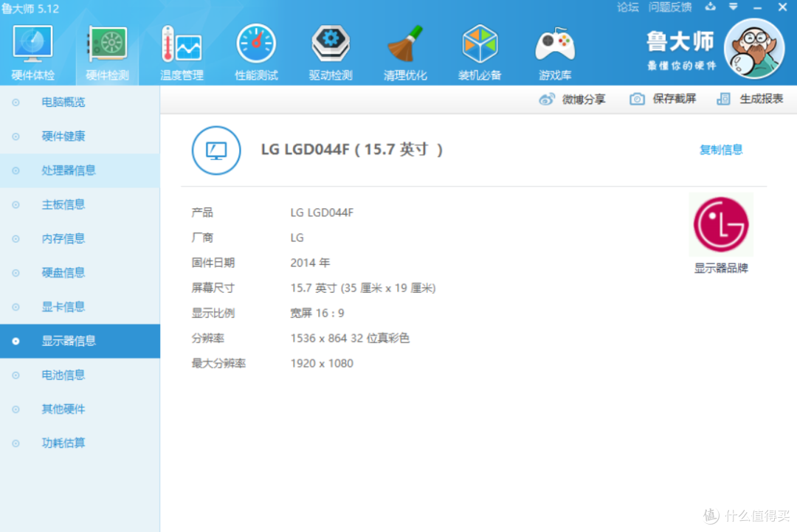Screen dimensions: 797x532
Task: Click the LG display brand logo
Action: click(x=721, y=224)
